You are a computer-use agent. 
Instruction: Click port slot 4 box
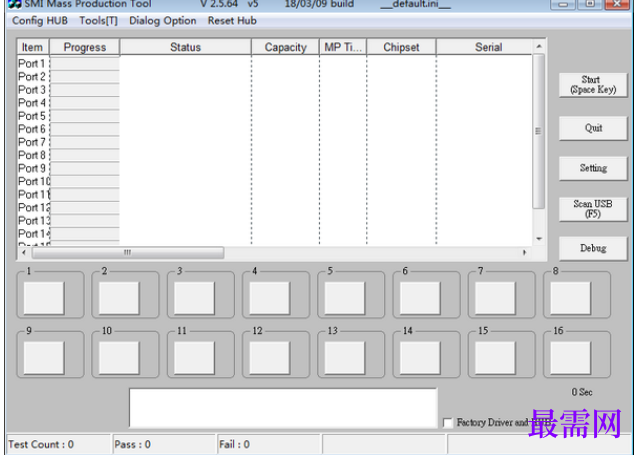click(x=269, y=298)
